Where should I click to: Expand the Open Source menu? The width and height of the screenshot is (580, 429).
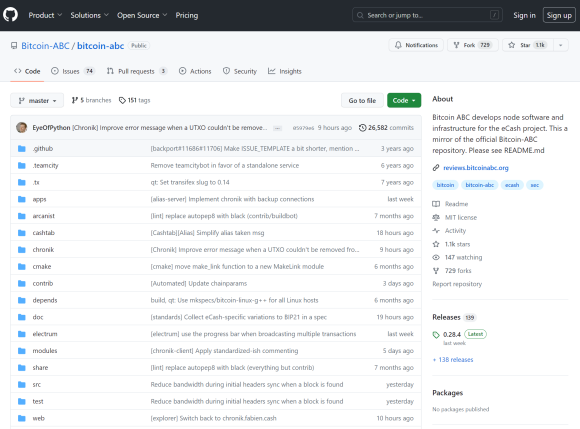(x=142, y=15)
